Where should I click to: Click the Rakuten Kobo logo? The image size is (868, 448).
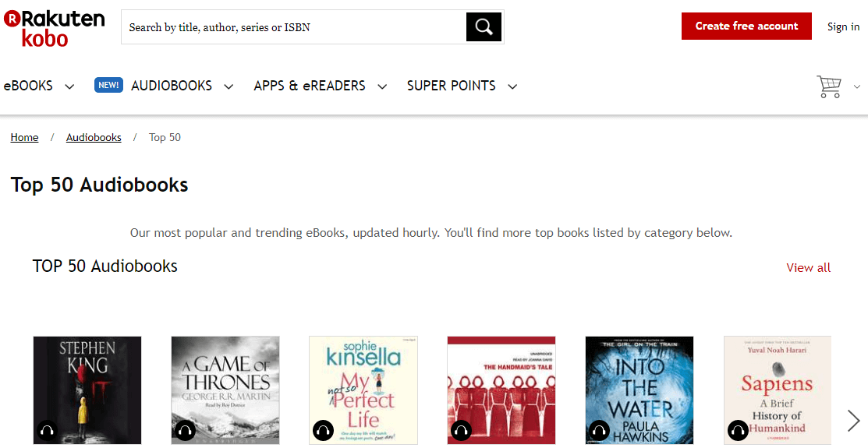pyautogui.click(x=55, y=27)
